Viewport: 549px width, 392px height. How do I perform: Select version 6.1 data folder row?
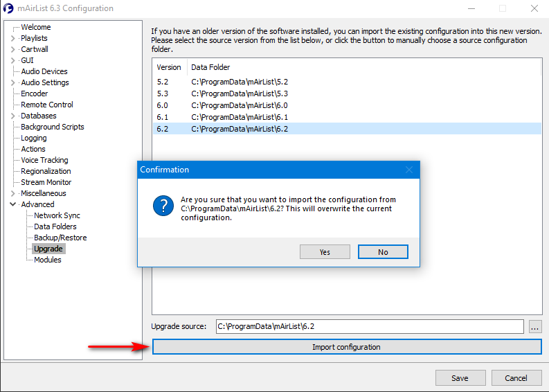pos(240,117)
